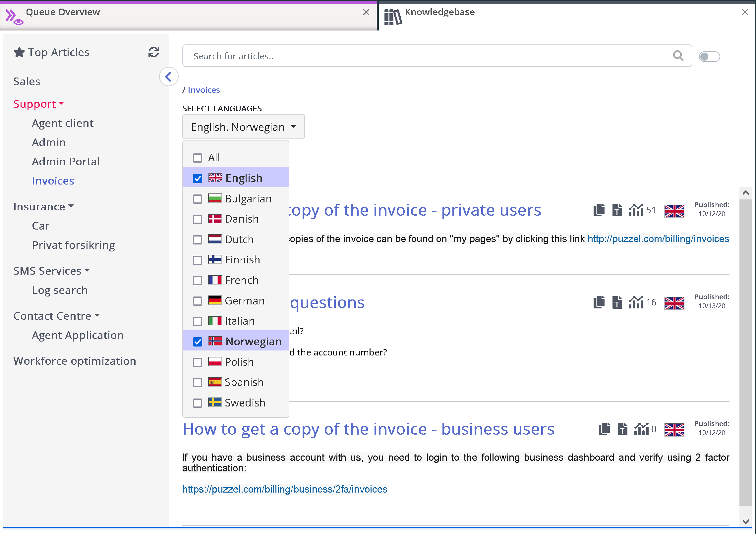756x534 pixels.
Task: Select the Knowledgebase tab
Action: [x=439, y=13]
